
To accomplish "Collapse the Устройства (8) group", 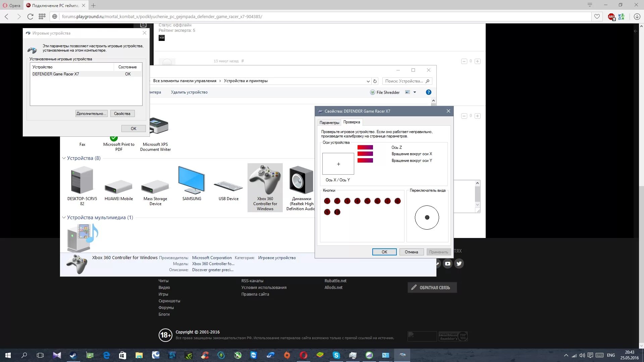I will (64, 158).
